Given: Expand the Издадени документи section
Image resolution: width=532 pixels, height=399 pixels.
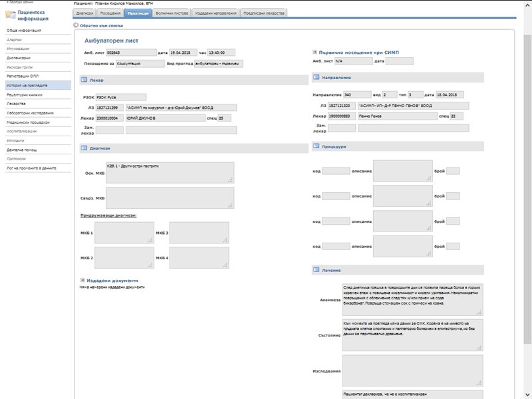Looking at the screenshot, I should [82, 281].
